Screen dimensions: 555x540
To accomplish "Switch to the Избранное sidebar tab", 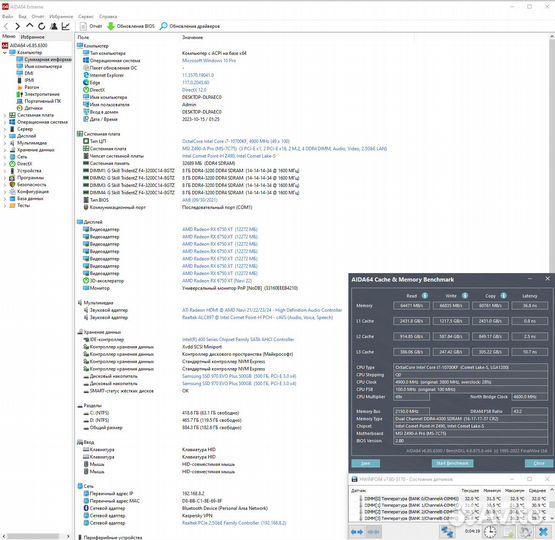I will [x=33, y=37].
